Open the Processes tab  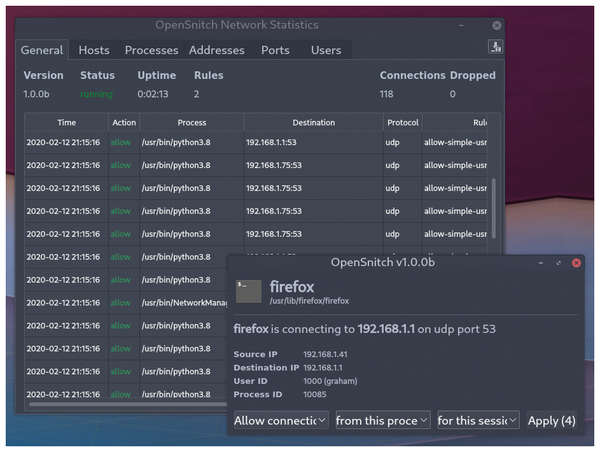[152, 50]
